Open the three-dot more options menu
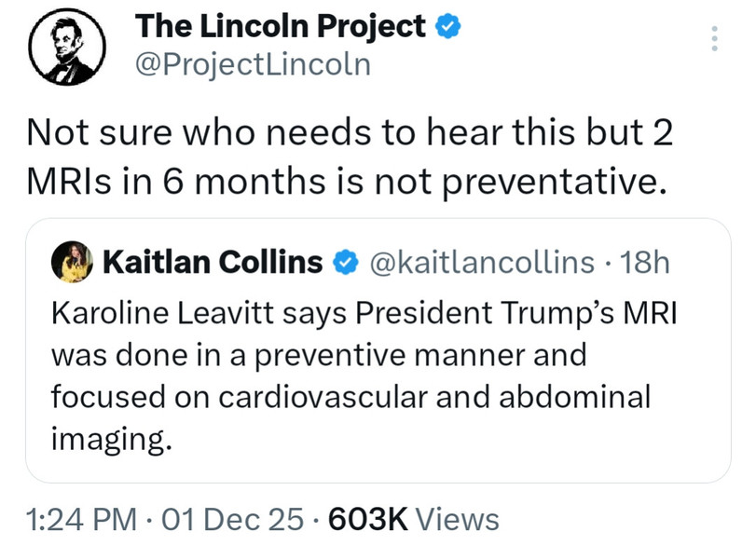 click(714, 38)
